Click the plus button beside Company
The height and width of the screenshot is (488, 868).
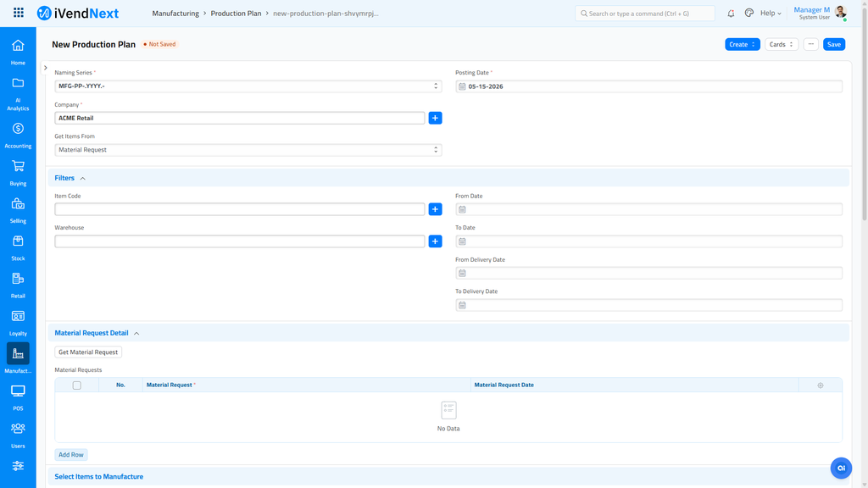435,118
